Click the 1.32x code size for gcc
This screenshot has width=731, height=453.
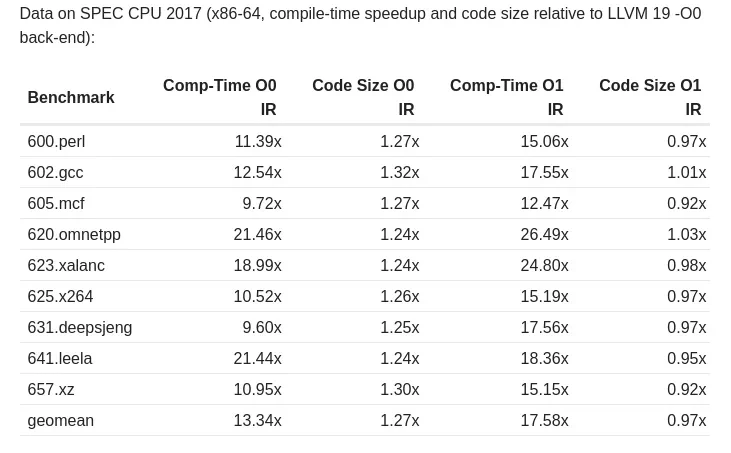click(x=399, y=173)
